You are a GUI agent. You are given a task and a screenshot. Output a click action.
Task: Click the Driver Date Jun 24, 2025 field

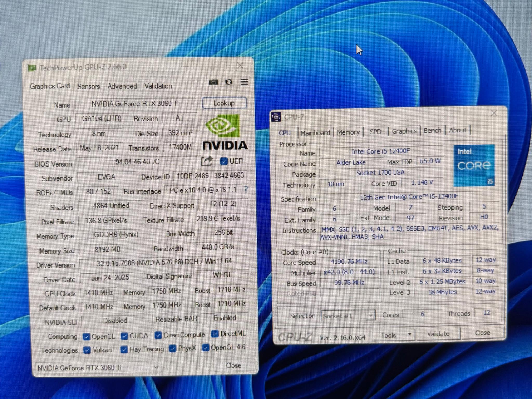110,277
